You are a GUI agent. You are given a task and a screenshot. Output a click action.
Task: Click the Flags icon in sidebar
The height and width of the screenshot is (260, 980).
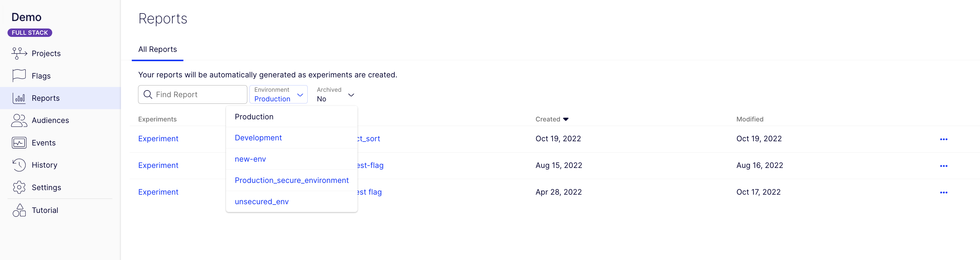(19, 76)
